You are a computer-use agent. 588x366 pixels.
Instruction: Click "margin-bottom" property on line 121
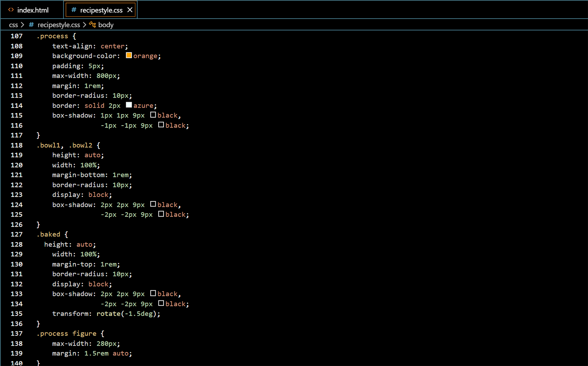coord(79,175)
